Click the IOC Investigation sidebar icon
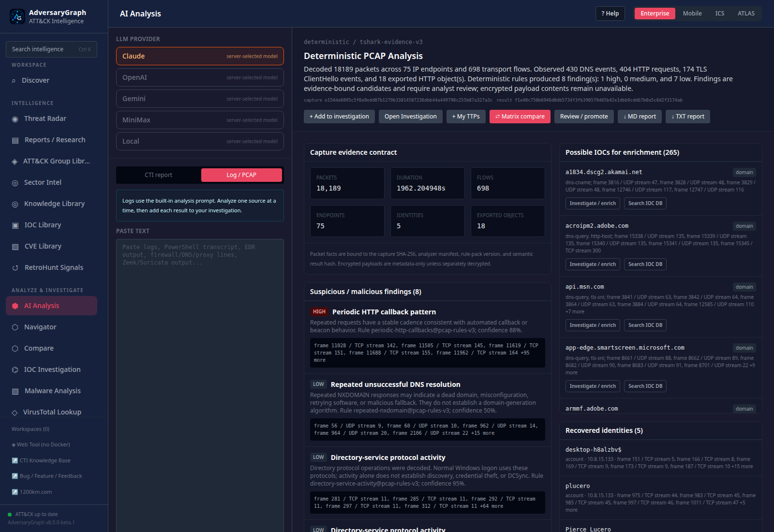The width and height of the screenshot is (774, 532). [x=15, y=370]
